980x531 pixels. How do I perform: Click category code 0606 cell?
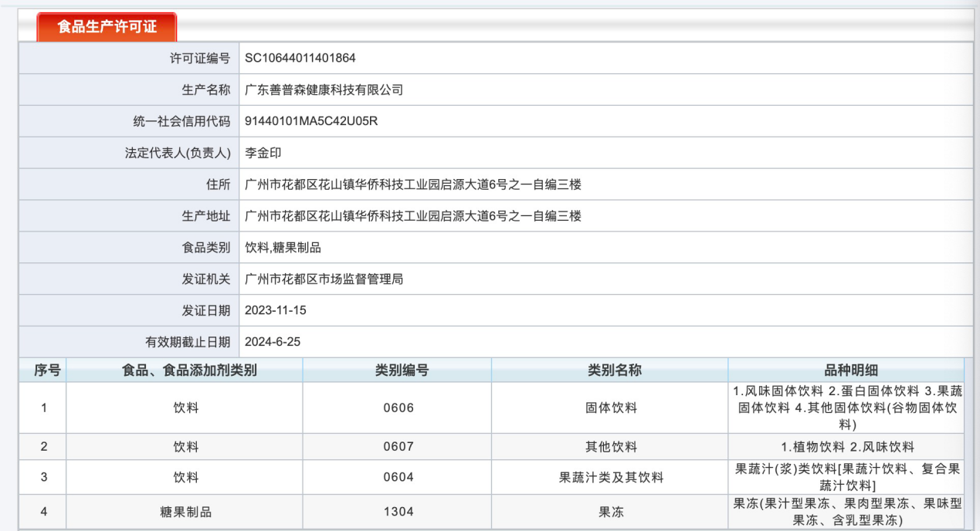398,408
